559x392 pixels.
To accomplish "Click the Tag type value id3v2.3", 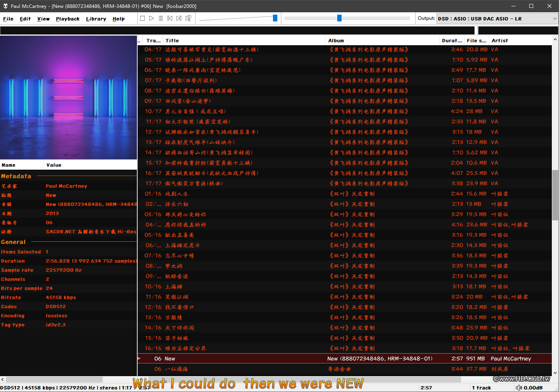I will [x=56, y=325].
